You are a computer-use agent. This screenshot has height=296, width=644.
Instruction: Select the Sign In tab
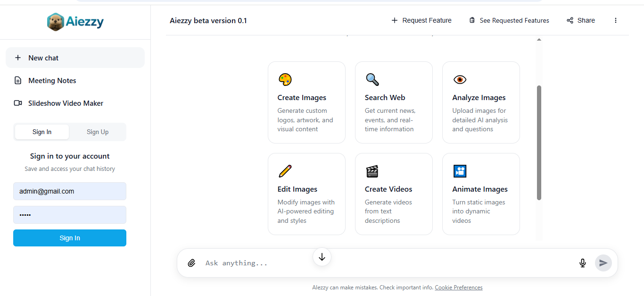(42, 132)
